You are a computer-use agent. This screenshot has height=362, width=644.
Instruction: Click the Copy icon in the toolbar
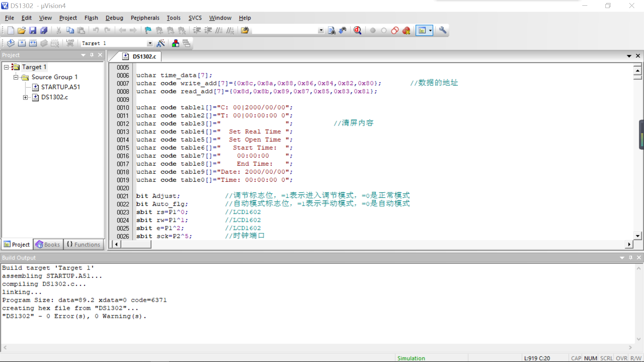70,31
